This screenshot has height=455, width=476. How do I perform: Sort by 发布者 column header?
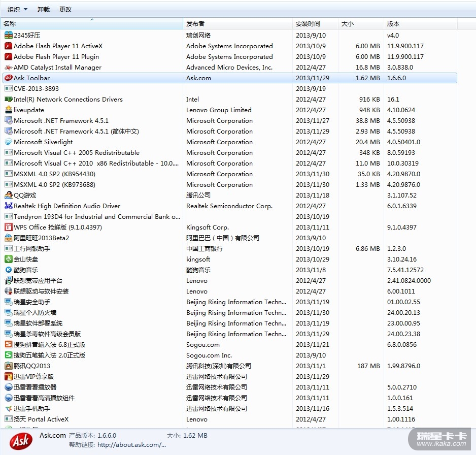[237, 23]
